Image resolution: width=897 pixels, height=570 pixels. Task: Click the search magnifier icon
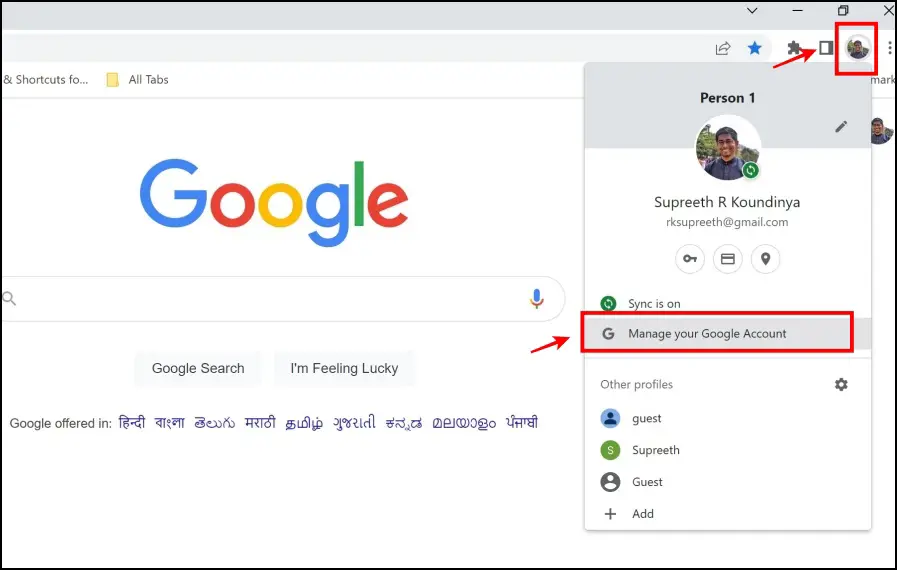point(9,298)
